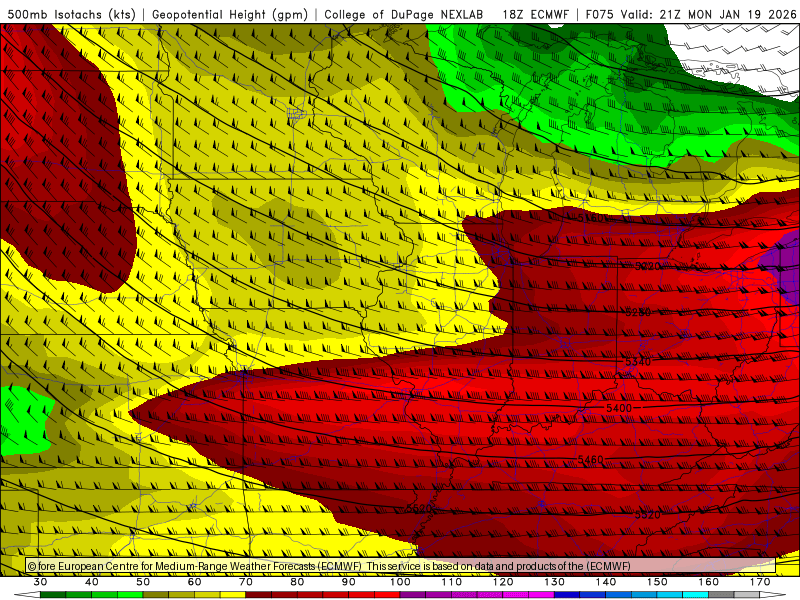
Task: Click the 5400 height contour label
Action: click(619, 408)
